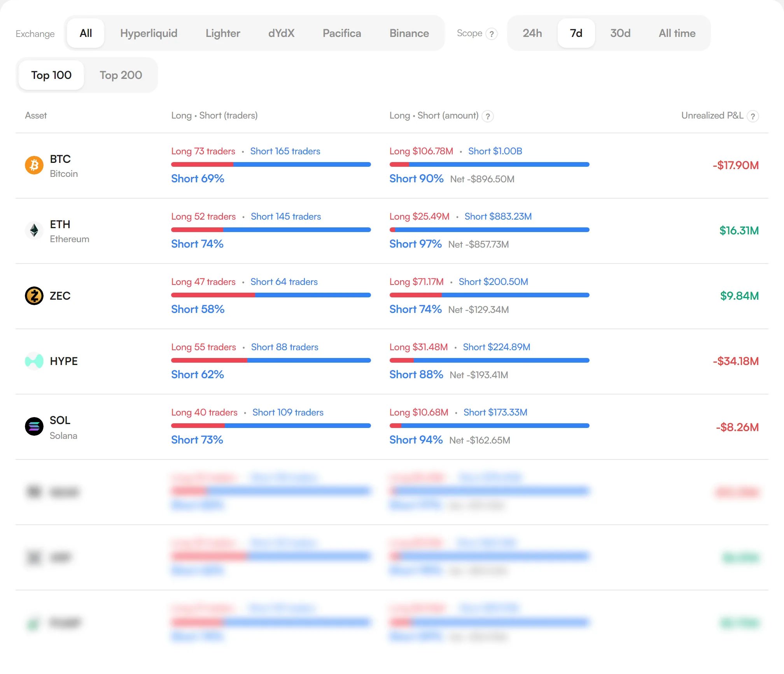
Task: Set the scope to 24h
Action: (x=532, y=33)
